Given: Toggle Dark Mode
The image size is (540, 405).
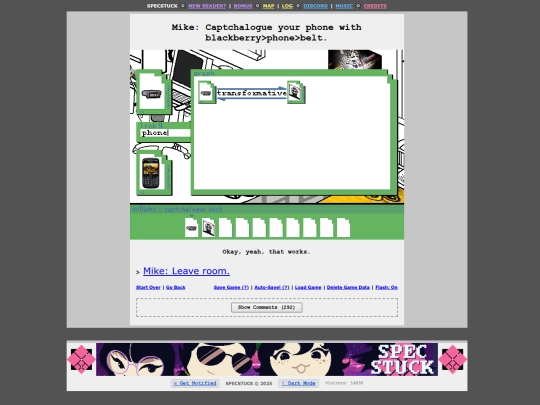Looking at the screenshot, I should tap(299, 383).
